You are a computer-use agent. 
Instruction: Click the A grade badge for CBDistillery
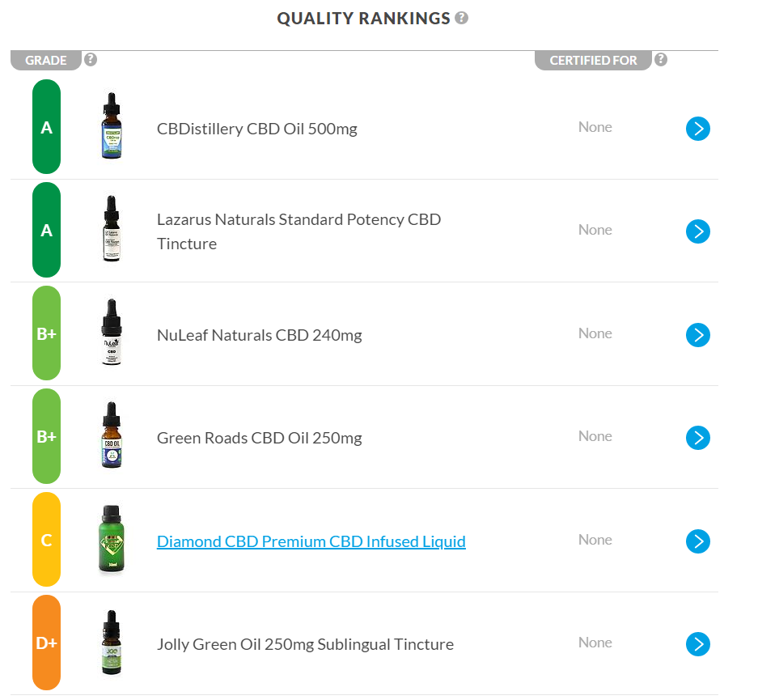click(46, 127)
